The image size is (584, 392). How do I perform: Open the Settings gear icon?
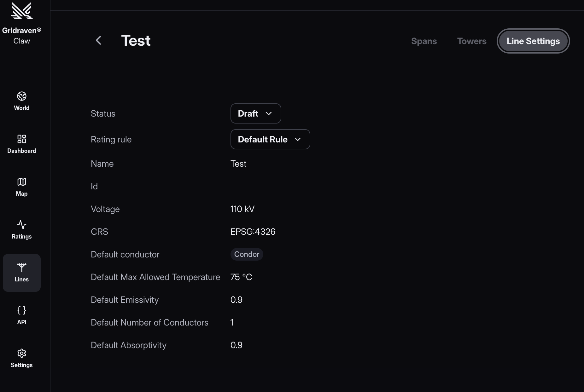[22, 353]
